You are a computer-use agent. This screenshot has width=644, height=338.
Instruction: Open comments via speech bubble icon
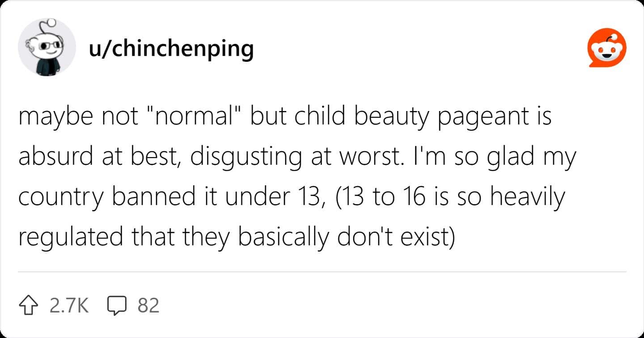tap(118, 306)
